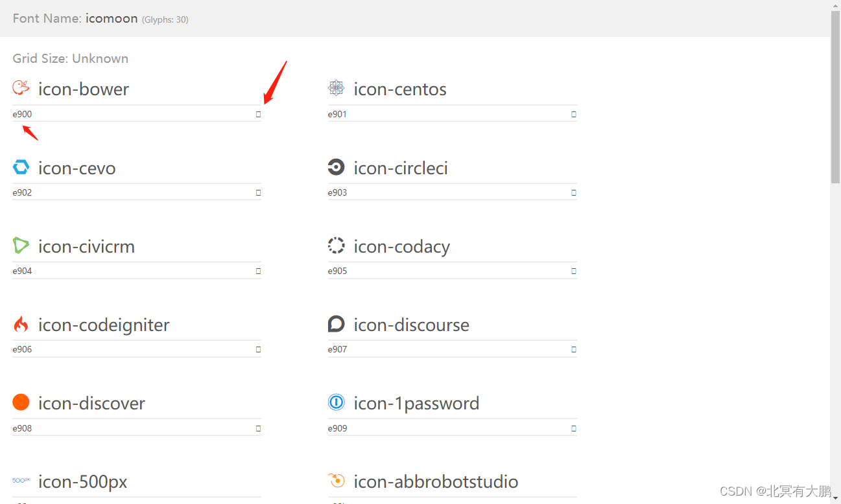
Task: Click the centos icon glyph
Action: (x=336, y=88)
